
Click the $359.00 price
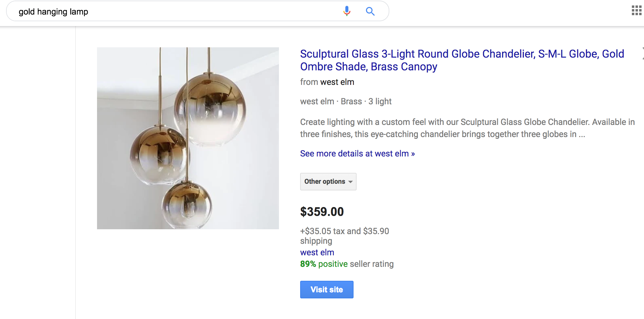tap(322, 212)
